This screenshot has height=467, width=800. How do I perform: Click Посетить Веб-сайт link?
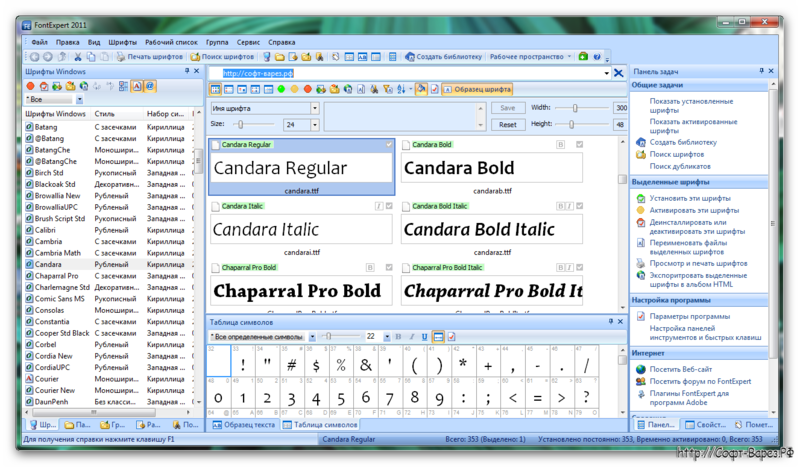(681, 369)
